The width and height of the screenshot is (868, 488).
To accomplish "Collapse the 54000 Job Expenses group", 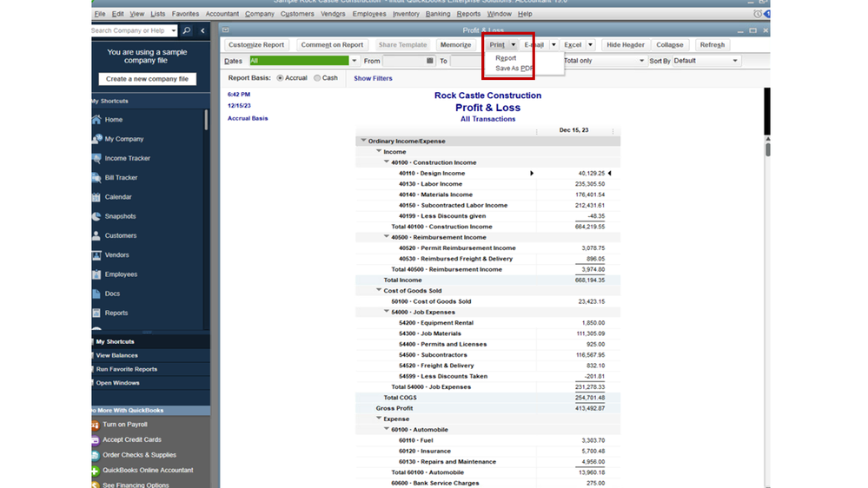I will click(x=387, y=312).
